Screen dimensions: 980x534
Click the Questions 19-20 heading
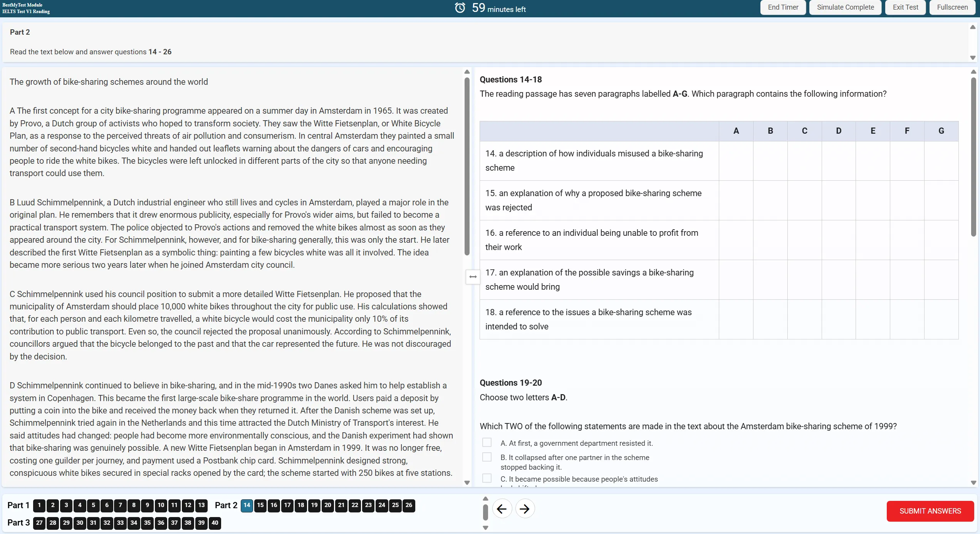(x=510, y=383)
